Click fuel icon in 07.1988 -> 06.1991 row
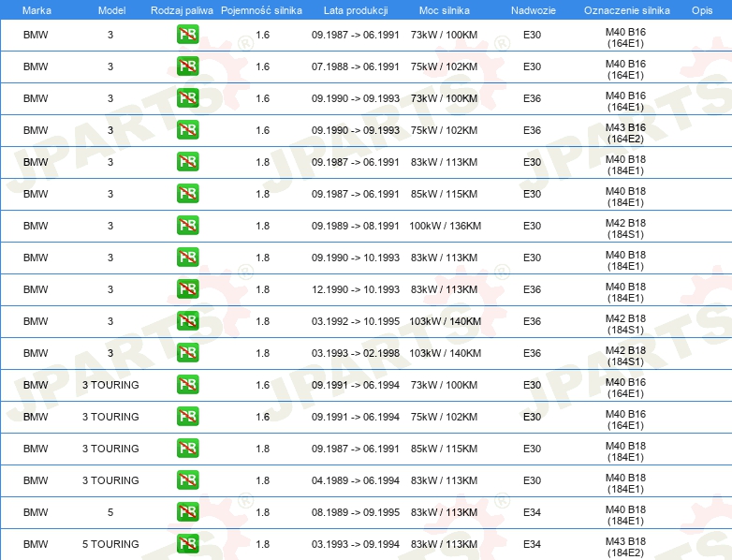The width and height of the screenshot is (732, 560). pos(187,66)
